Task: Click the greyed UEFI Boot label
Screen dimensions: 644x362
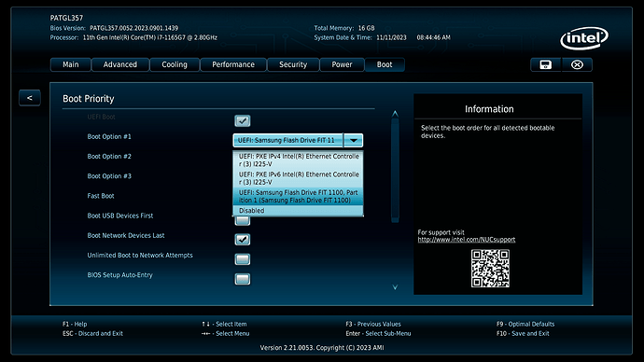Action: pyautogui.click(x=101, y=117)
